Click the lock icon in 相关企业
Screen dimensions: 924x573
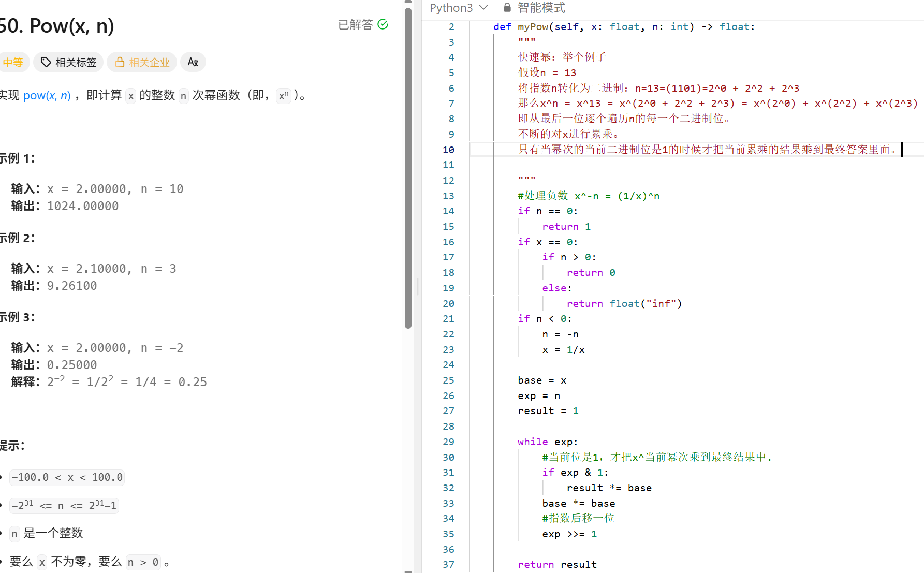point(120,62)
